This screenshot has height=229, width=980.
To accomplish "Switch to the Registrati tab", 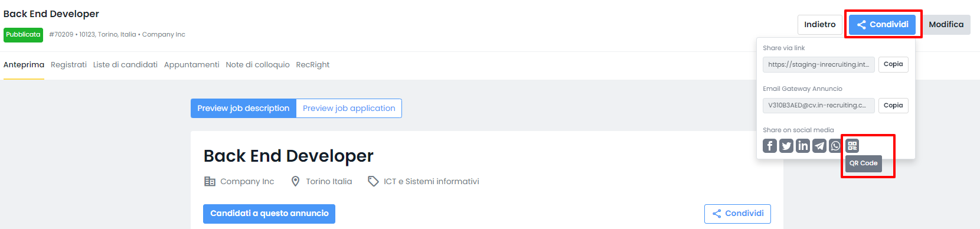I will click(x=68, y=65).
